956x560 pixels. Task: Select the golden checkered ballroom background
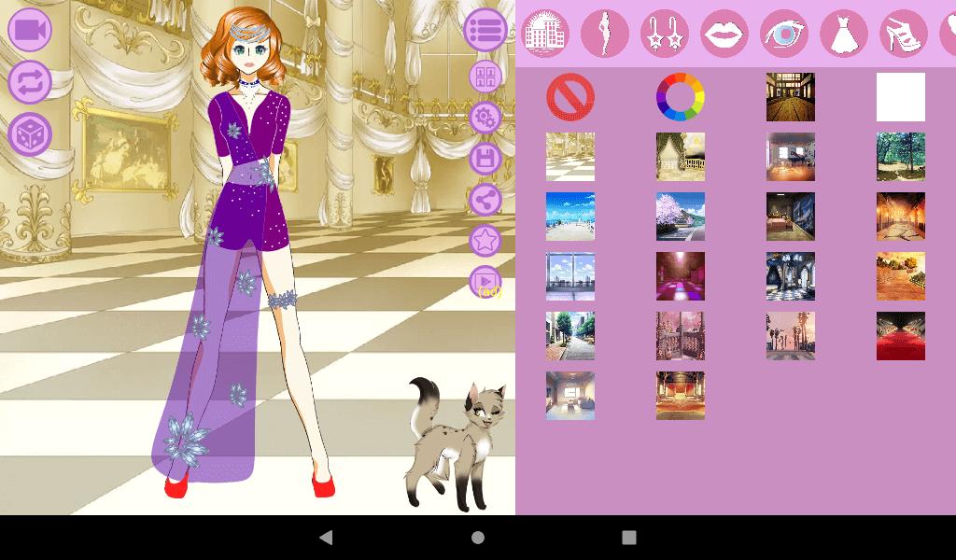[x=570, y=157]
